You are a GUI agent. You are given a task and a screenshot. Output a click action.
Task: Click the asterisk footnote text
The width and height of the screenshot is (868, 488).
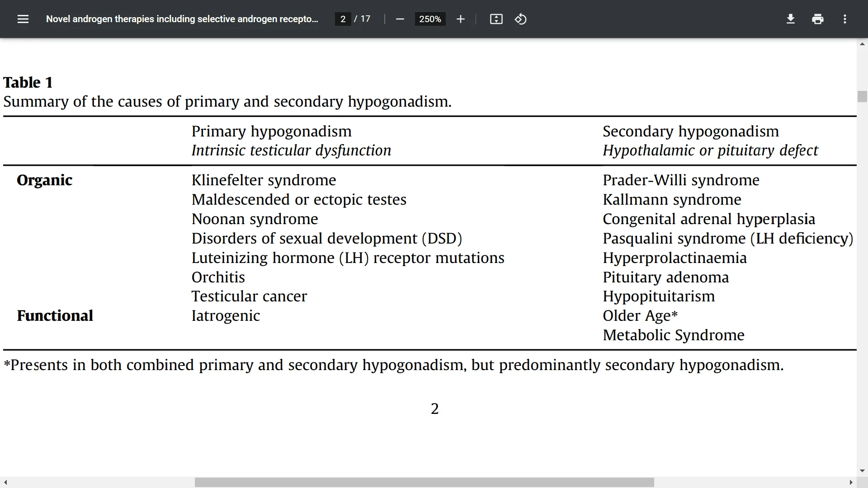(393, 365)
